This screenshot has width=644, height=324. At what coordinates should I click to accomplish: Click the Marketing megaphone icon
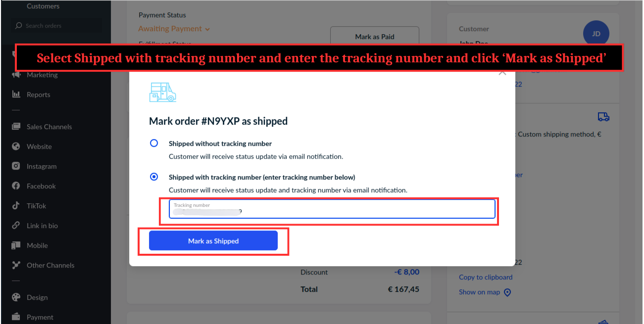click(16, 75)
